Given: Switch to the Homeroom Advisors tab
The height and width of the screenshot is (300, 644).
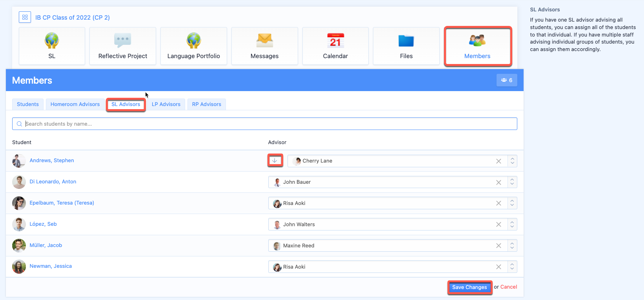Looking at the screenshot, I should tap(75, 104).
